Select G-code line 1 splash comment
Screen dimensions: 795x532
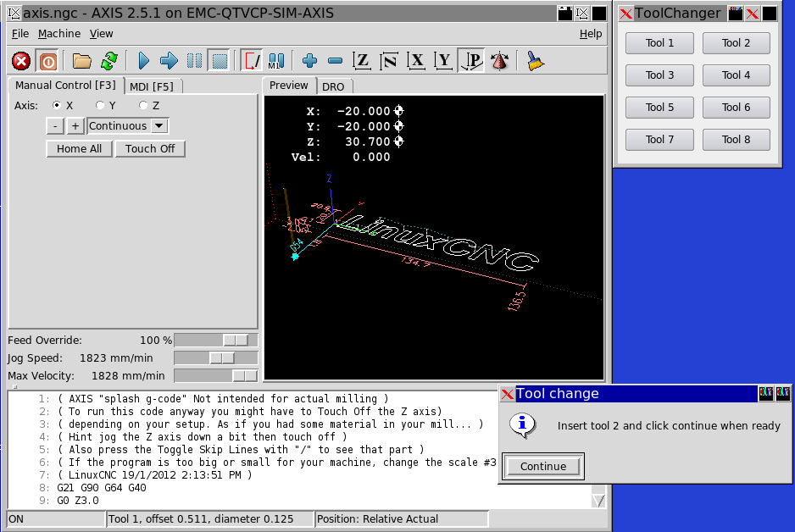point(223,399)
